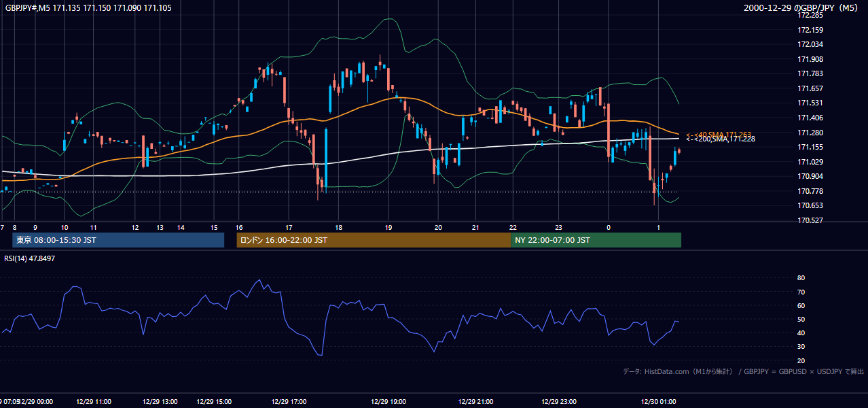Click RSI scale level 70
Viewport: 868px width, 408px height.
click(801, 292)
